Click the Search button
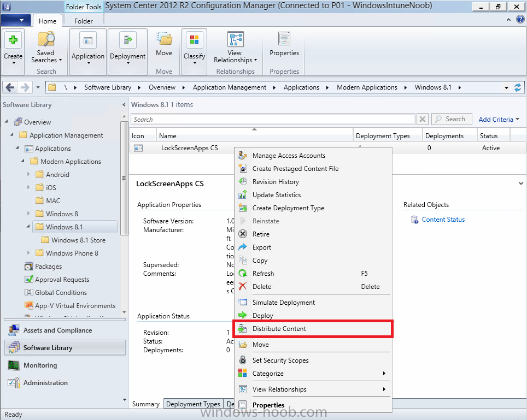Screen dimensions: 527x420 [x=452, y=119]
